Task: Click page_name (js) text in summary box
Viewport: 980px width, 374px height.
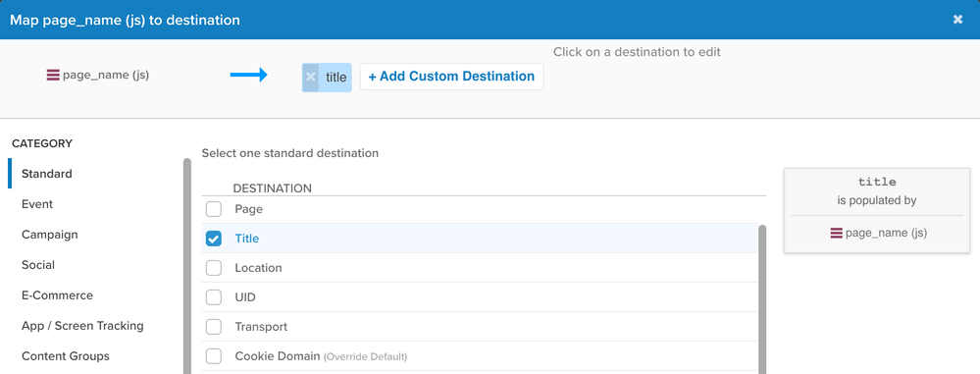Action: 886,233
